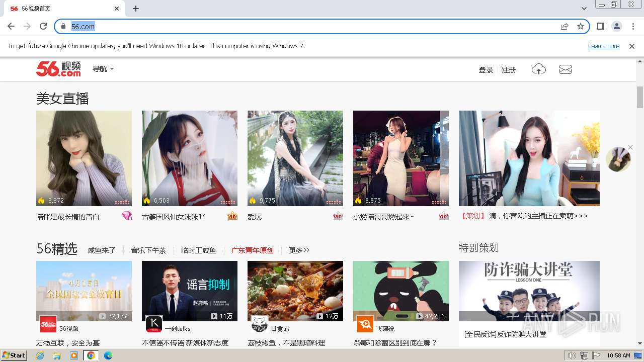Open live stream 古筝国风仙女沫沫吖 thumbnail
The height and width of the screenshot is (362, 644).
(x=190, y=158)
